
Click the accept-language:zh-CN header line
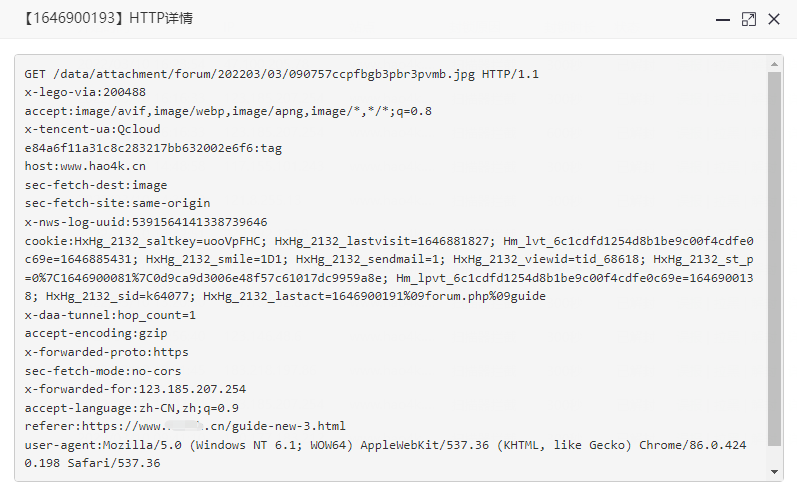click(x=132, y=408)
